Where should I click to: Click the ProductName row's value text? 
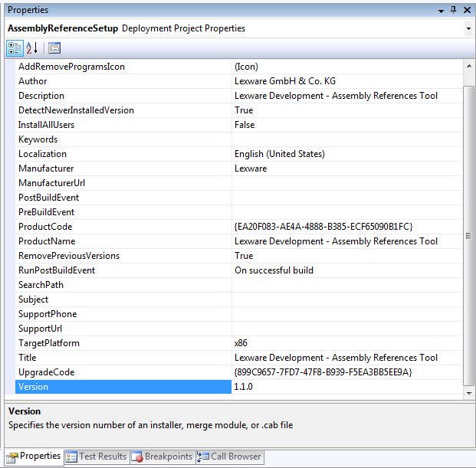tap(336, 241)
